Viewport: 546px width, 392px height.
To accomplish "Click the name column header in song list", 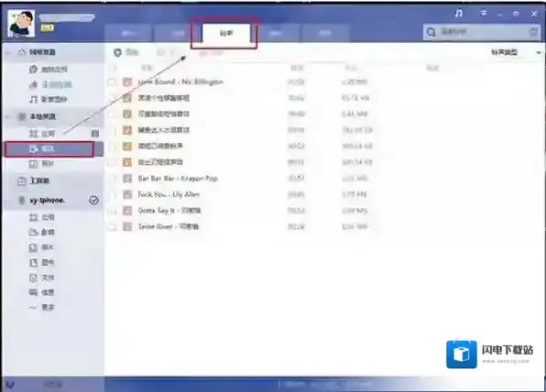I will pos(147,68).
